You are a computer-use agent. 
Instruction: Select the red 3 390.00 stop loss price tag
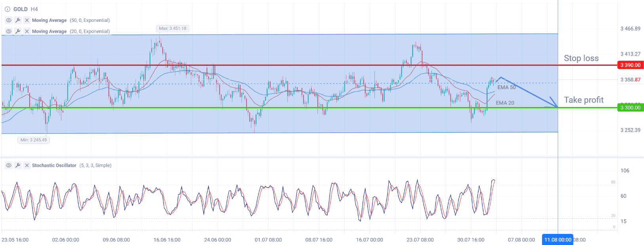630,65
